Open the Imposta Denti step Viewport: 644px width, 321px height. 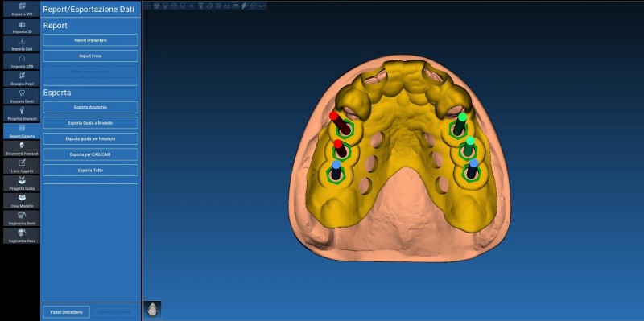[x=22, y=96]
